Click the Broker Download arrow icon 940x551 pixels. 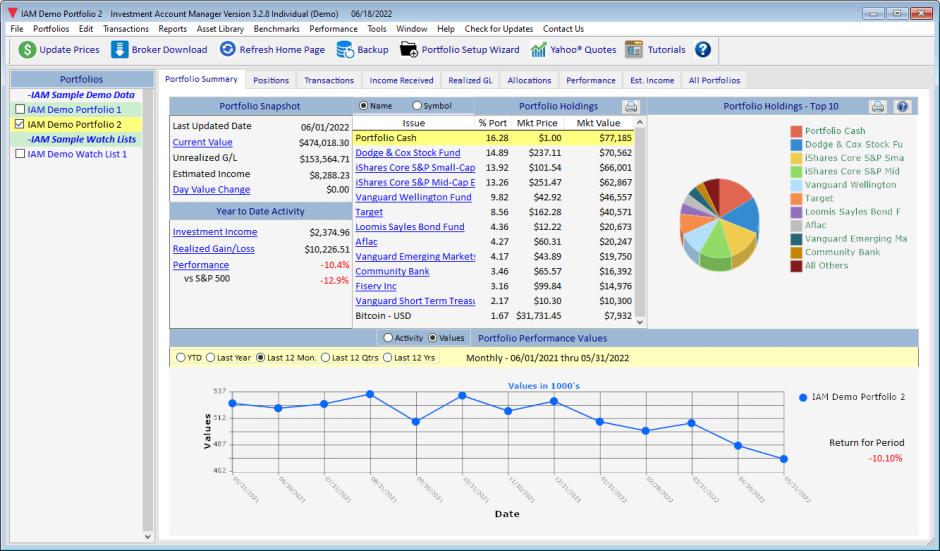(x=119, y=50)
